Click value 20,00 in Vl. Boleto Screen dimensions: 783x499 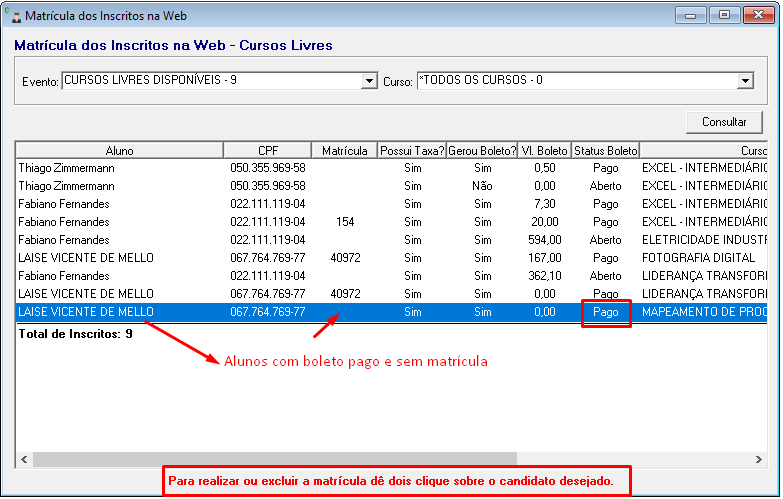544,222
